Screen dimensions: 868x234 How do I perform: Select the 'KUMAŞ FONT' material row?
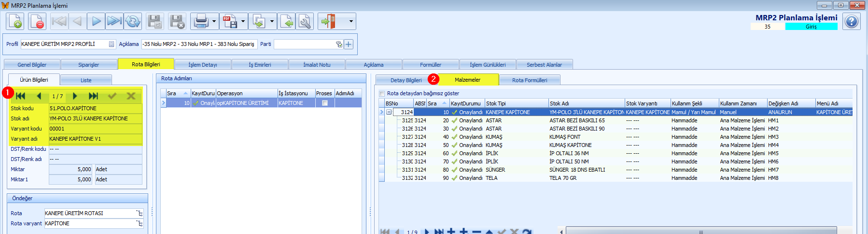coord(618,137)
